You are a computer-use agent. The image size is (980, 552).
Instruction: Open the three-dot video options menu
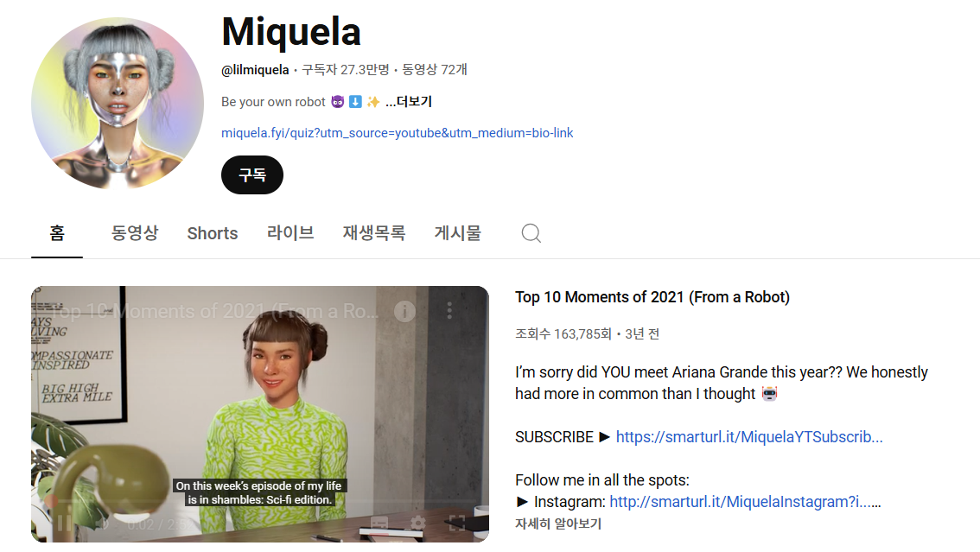pyautogui.click(x=449, y=312)
